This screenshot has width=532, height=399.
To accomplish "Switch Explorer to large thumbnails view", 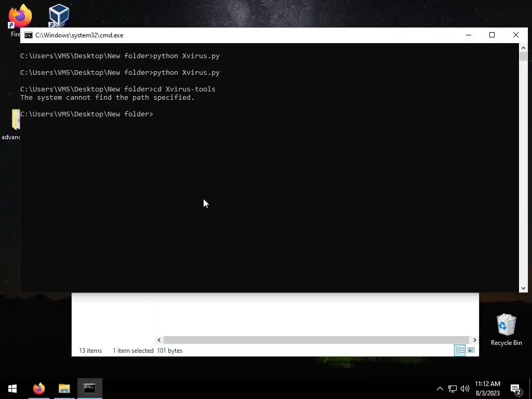I will 471,350.
